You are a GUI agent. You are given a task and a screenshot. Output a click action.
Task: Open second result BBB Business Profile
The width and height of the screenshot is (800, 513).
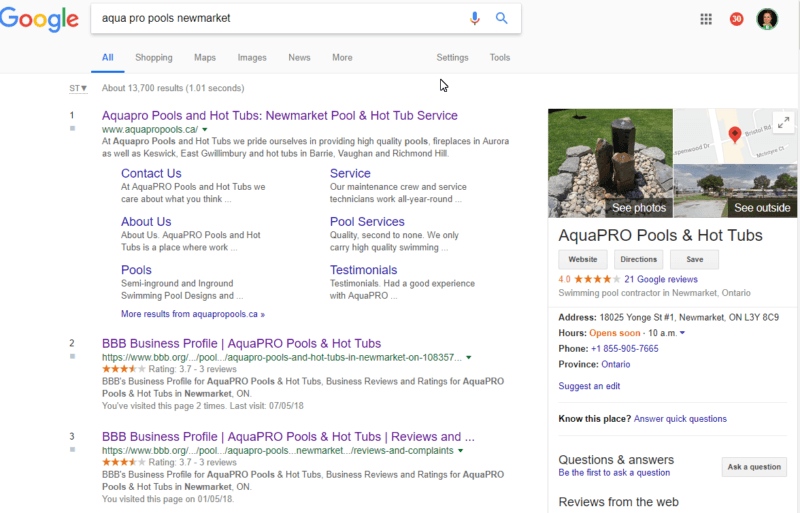(x=241, y=344)
